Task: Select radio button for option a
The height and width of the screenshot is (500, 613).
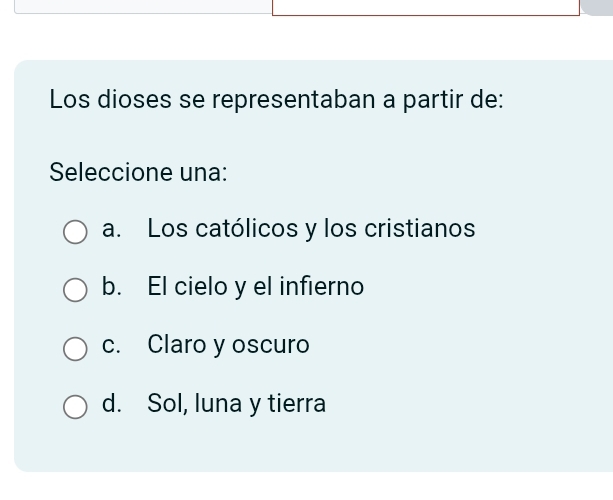Action: 75,233
